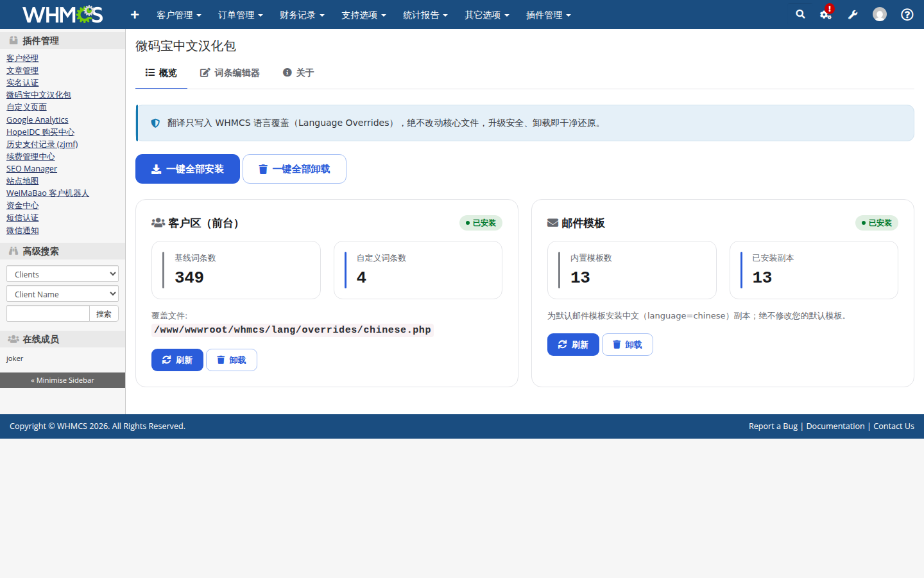Viewport: 924px width, 578px height.
Task: Click the 一键全部卸载 button
Action: click(x=295, y=169)
